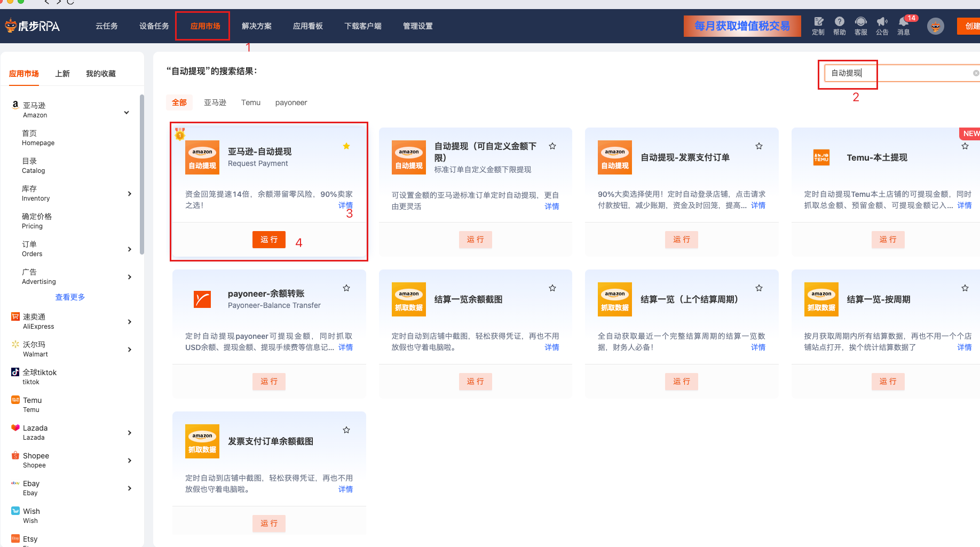Screen dimensions: 980x547
Task: Filter results by the 亚马逊 tab
Action: tap(215, 102)
